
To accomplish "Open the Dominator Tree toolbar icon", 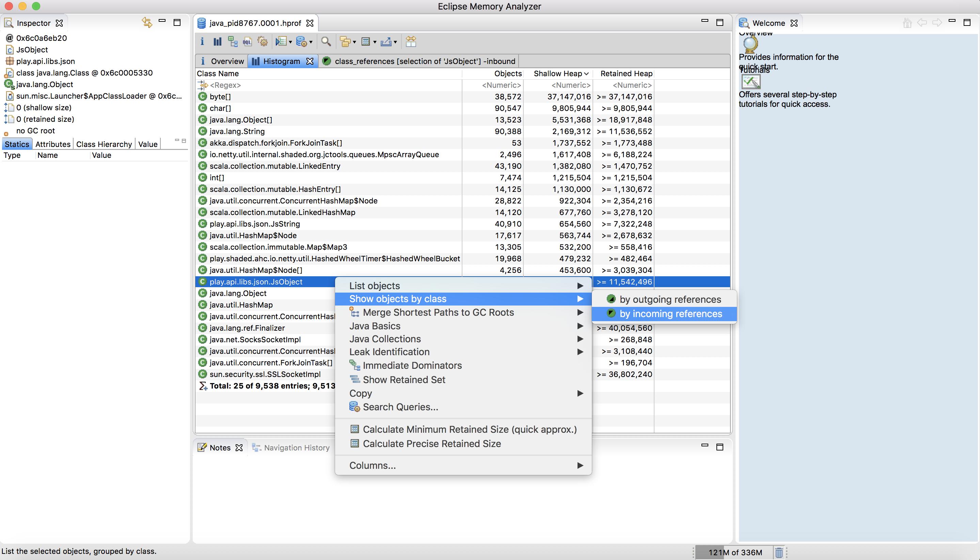I will pos(233,42).
